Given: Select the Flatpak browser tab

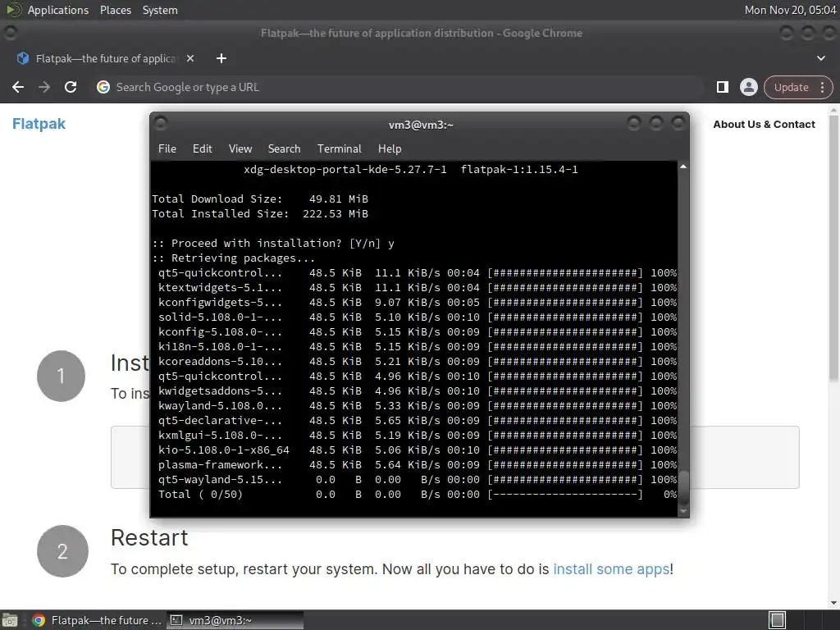Looking at the screenshot, I should 104,58.
